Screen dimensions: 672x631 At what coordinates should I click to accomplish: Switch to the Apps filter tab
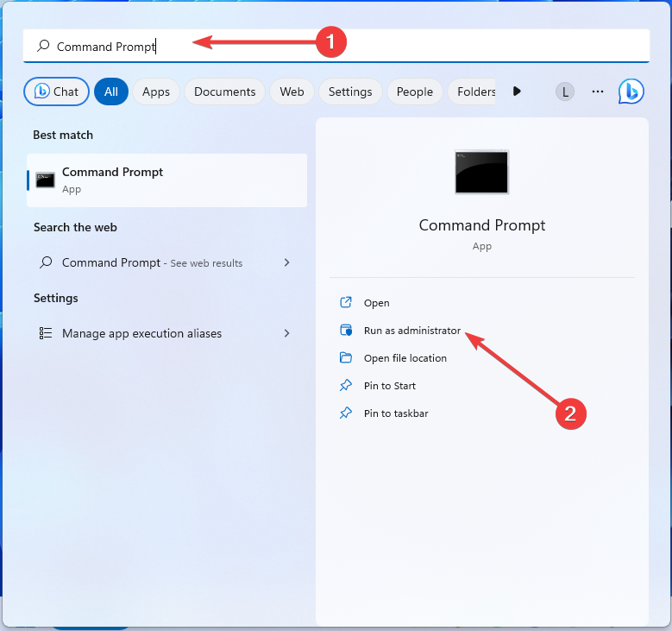click(156, 91)
